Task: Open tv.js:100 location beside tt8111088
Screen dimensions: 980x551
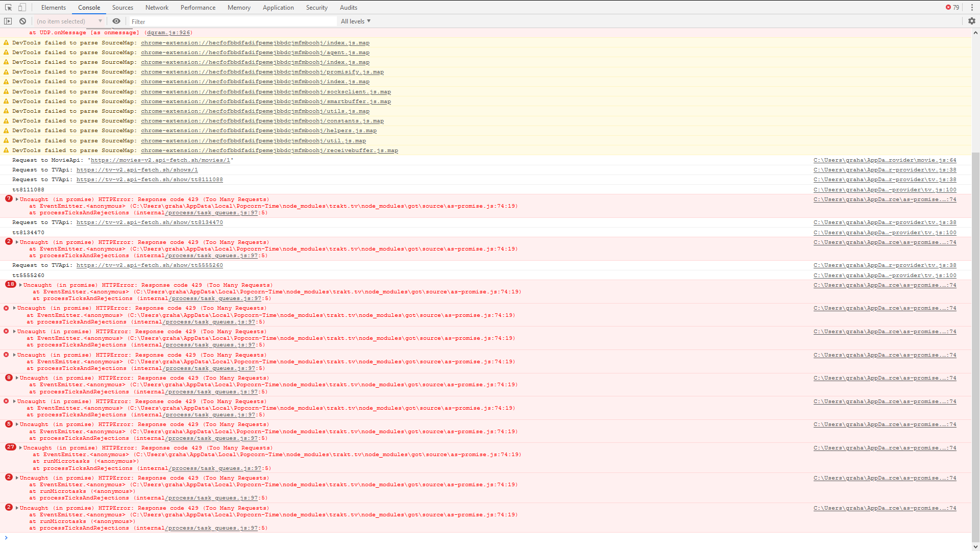Action: point(885,190)
